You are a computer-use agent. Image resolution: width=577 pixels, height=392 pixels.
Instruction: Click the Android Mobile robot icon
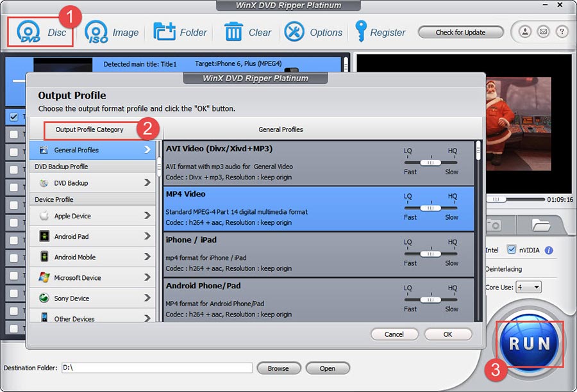(44, 257)
